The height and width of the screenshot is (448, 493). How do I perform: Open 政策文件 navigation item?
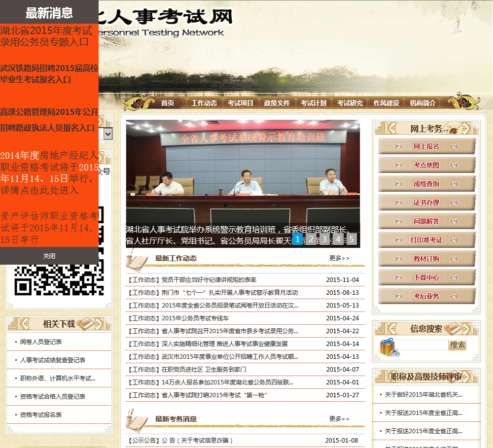click(x=277, y=103)
